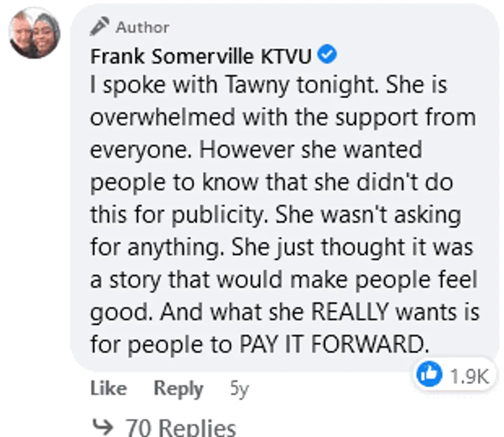This screenshot has height=437, width=504.
Task: Like this comment
Action: pyautogui.click(x=108, y=389)
